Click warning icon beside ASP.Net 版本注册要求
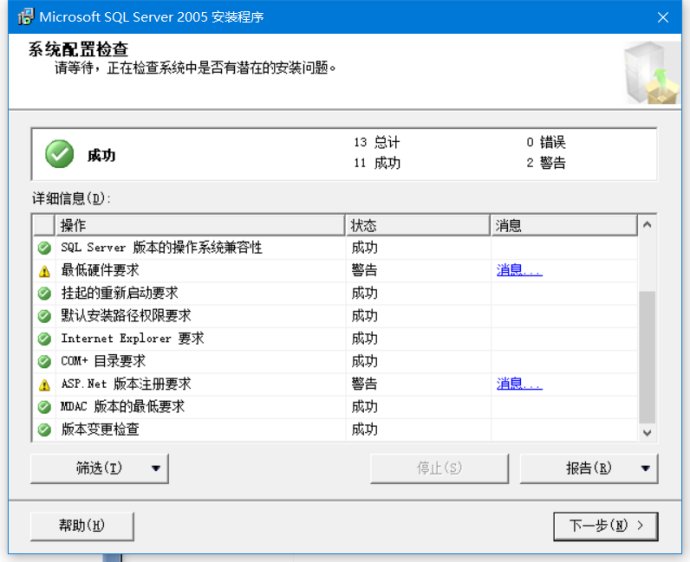 coord(44,385)
